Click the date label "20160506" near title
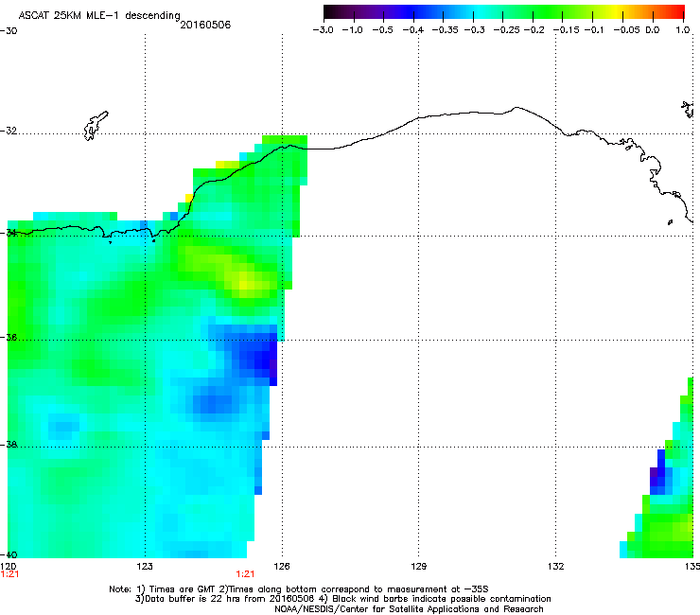Screen dimensions: 700x615 tap(205, 25)
